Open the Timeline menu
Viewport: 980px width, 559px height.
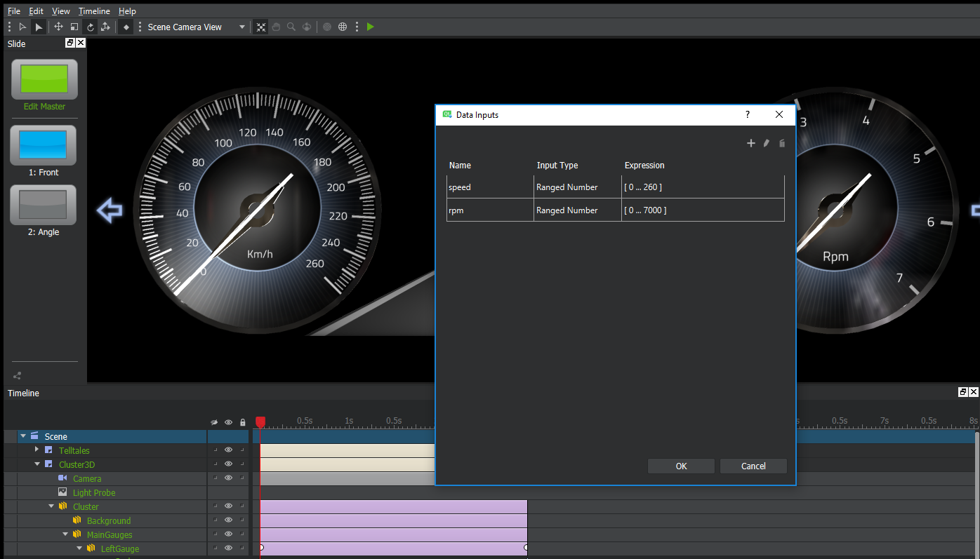tap(94, 11)
